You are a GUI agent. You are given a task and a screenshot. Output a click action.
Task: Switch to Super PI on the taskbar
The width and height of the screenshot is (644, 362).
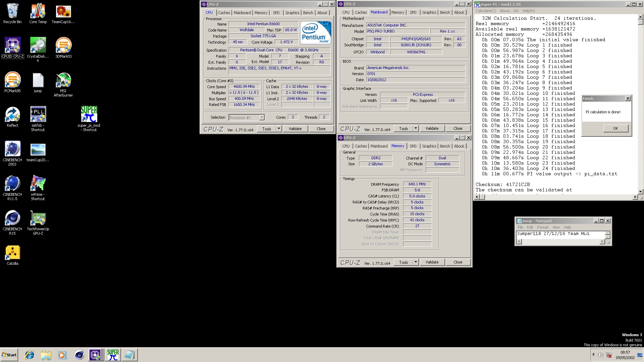click(113, 355)
